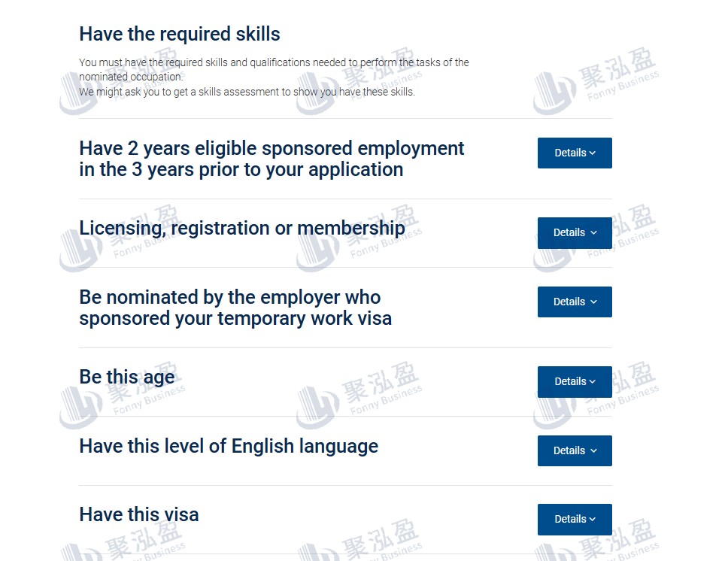Expand Details for Licensing, registration or membership
The width and height of the screenshot is (728, 561).
575,232
